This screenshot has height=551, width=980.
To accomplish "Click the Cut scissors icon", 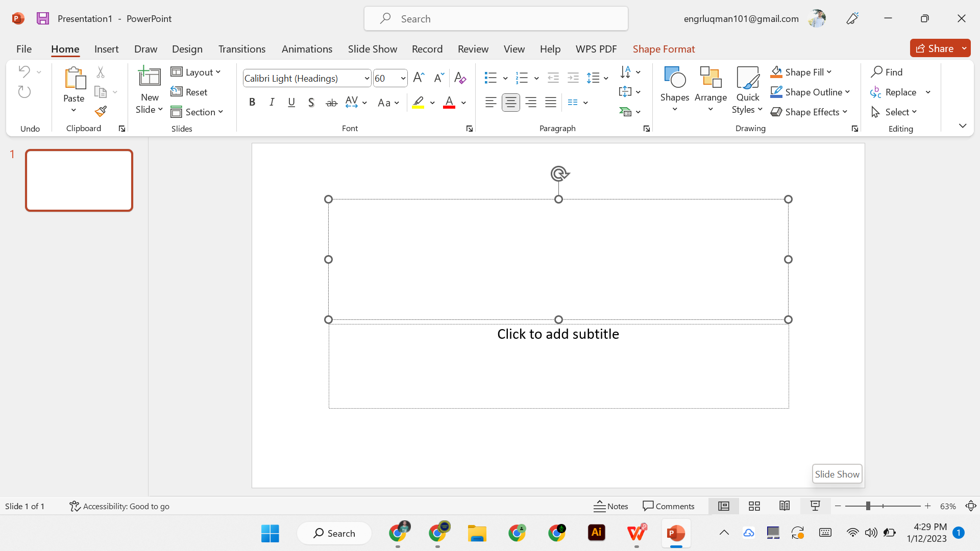I will (101, 72).
